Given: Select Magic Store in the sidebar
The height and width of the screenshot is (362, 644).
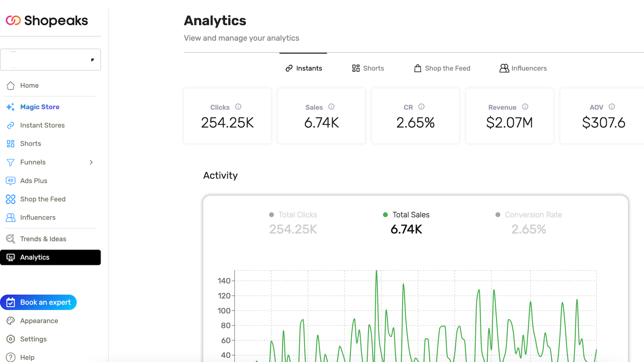Looking at the screenshot, I should click(x=39, y=107).
